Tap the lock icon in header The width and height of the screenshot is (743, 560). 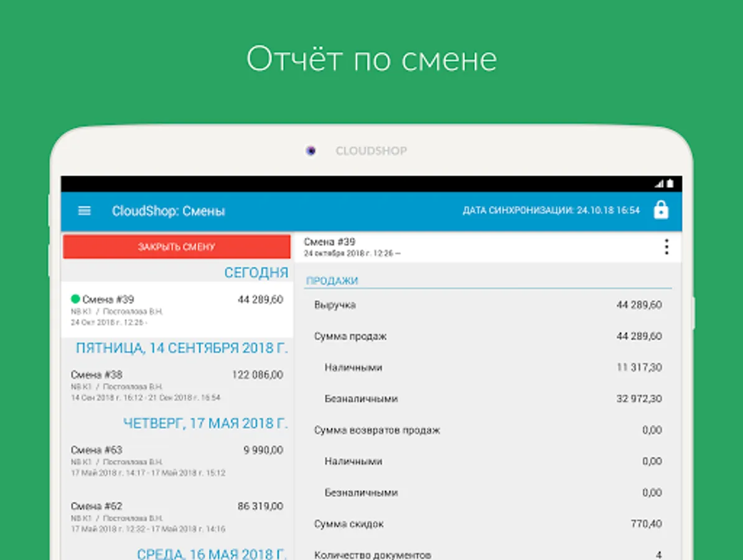point(661,210)
